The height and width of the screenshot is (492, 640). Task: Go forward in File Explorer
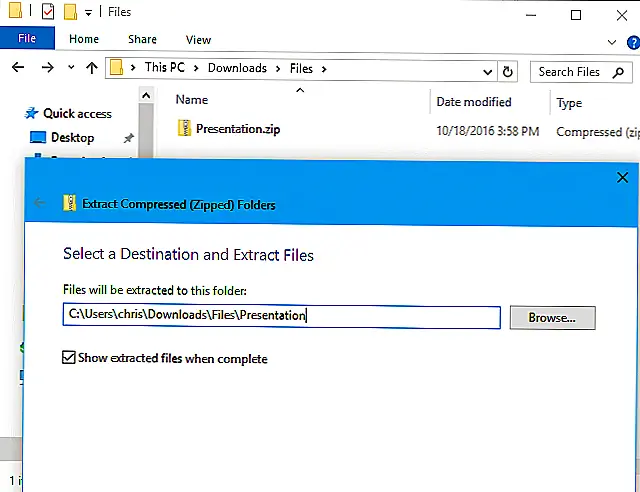tap(48, 67)
